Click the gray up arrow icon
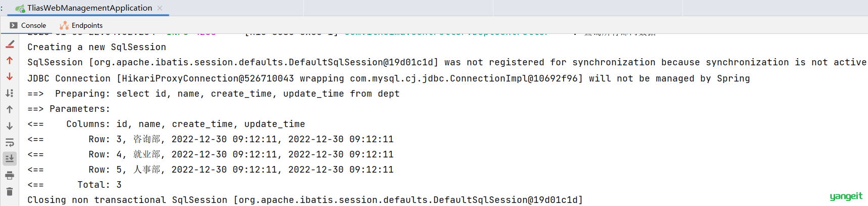Image resolution: width=868 pixels, height=206 pixels. pos(10,109)
